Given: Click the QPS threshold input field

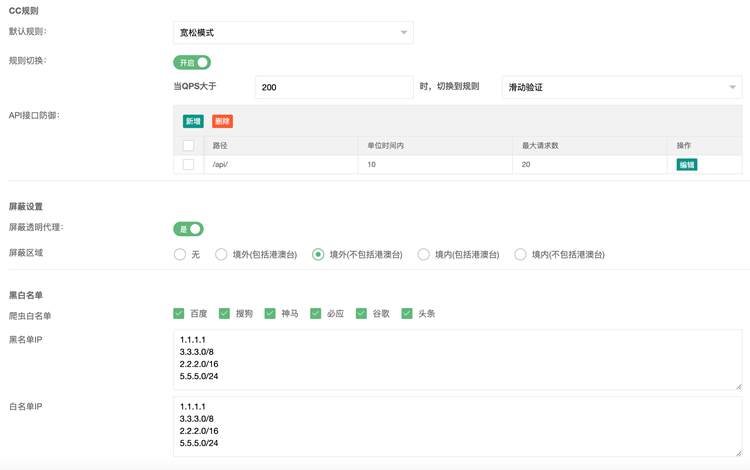Looking at the screenshot, I should click(x=333, y=87).
